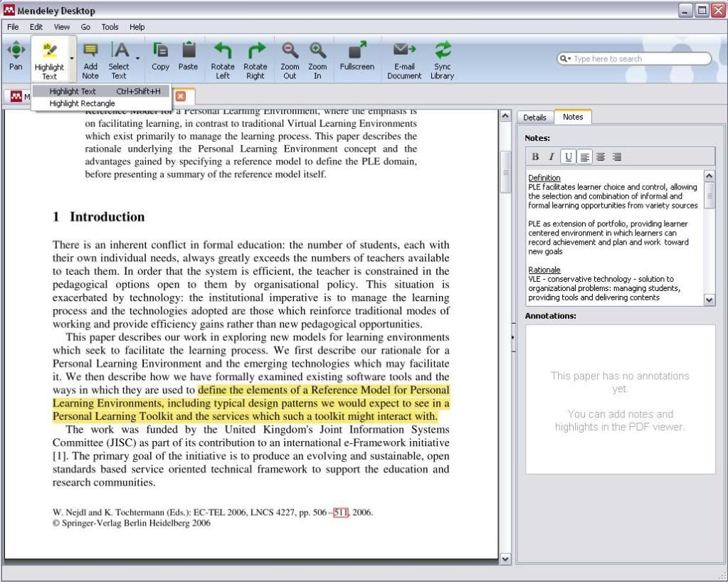Click the Springer-Verlag copyright line
This screenshot has height=582, width=728.
(132, 523)
